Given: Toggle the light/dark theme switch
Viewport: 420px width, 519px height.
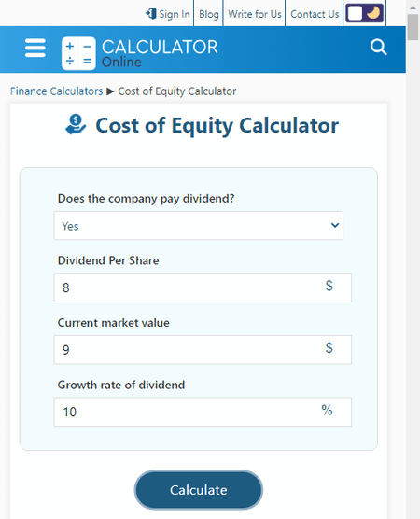Looking at the screenshot, I should (364, 13).
